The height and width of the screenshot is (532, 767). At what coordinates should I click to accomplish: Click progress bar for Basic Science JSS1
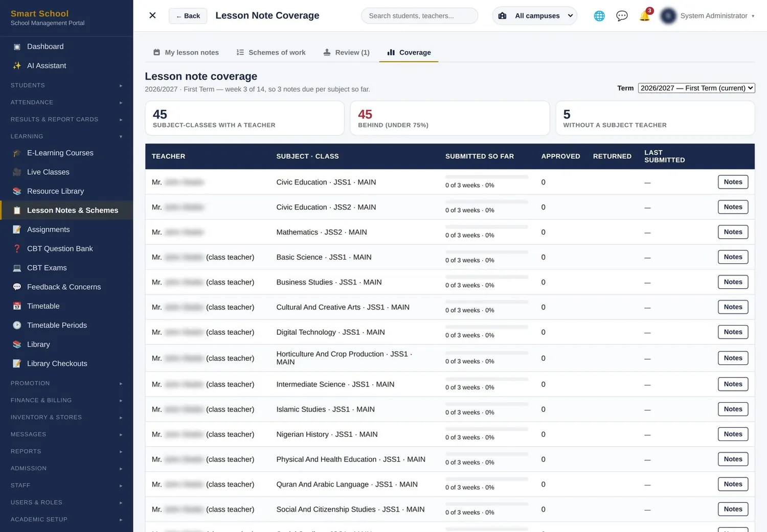coord(486,252)
